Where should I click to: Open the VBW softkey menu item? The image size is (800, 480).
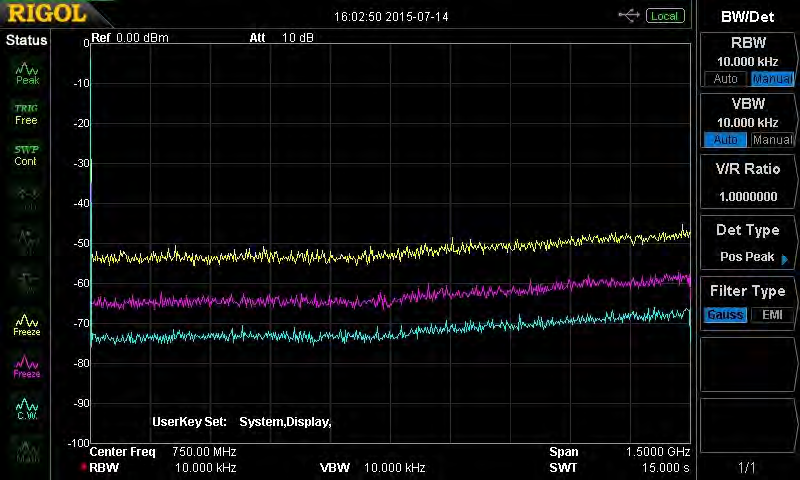[748, 121]
